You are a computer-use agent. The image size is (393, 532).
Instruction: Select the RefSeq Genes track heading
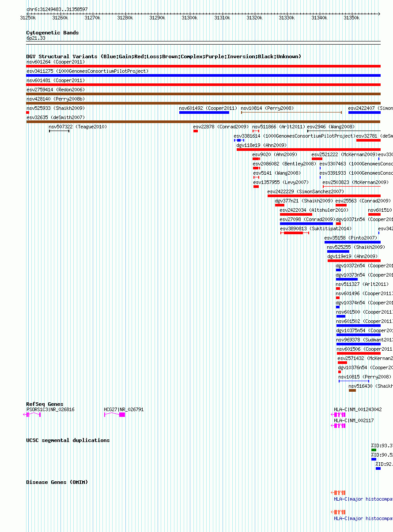[x=45, y=404]
